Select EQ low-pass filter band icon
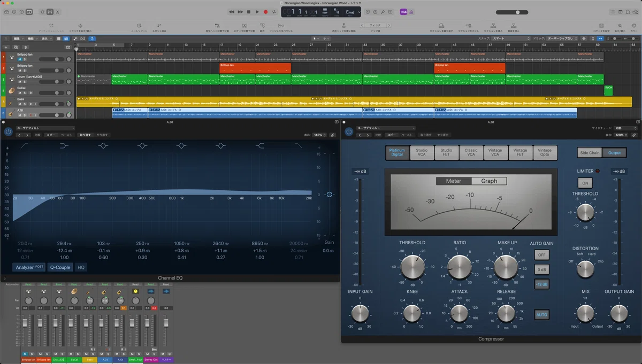 300,145
